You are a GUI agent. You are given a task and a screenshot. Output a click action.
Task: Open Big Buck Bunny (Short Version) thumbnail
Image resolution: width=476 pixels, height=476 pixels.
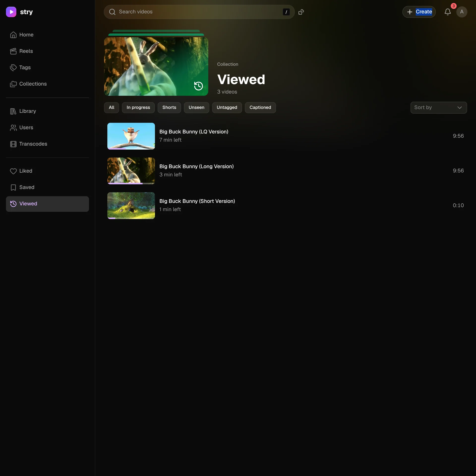[x=131, y=206]
